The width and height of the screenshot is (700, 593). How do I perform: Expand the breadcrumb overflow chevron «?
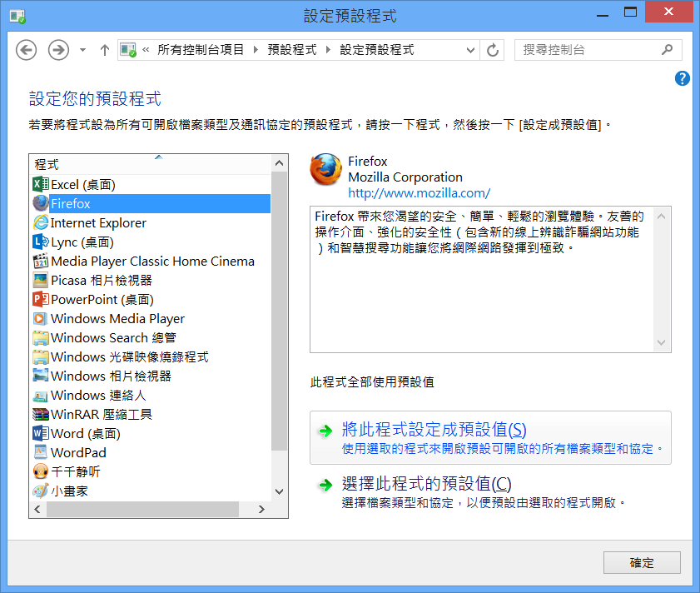point(146,50)
